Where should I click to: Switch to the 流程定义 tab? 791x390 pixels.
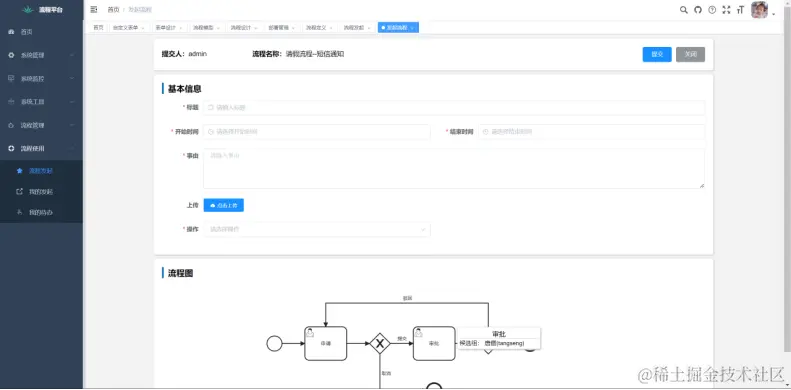coord(320,28)
